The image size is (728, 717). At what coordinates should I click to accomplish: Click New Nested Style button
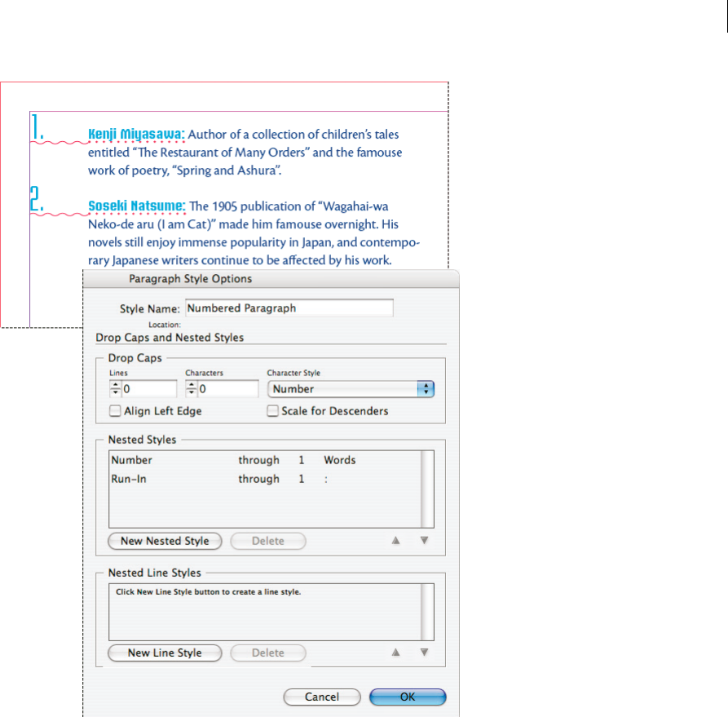coord(165,541)
